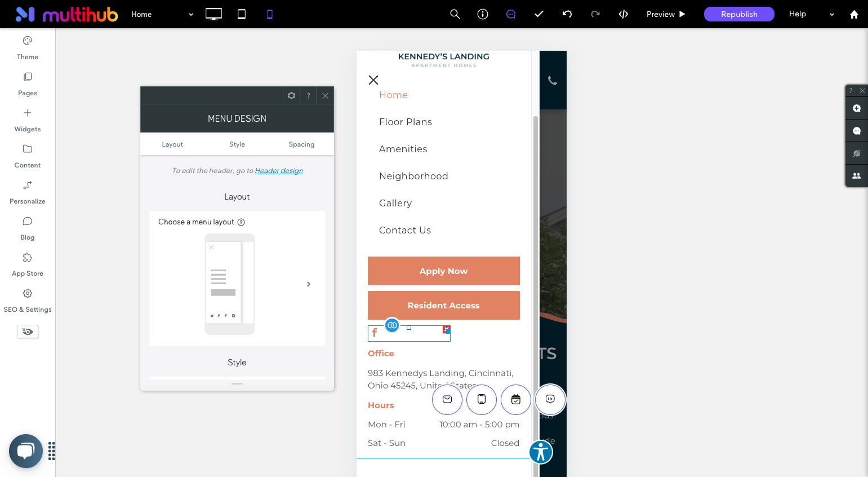Viewport: 868px width, 477px height.
Task: Click the email floating action icon
Action: click(x=447, y=399)
